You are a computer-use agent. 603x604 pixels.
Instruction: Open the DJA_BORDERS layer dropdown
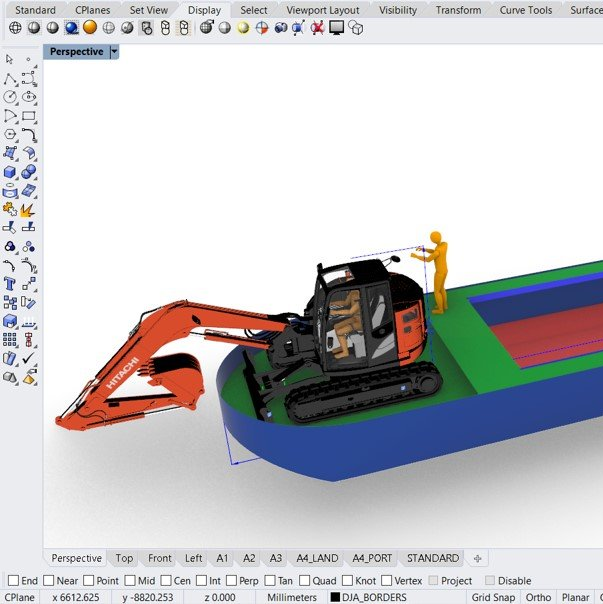point(368,597)
